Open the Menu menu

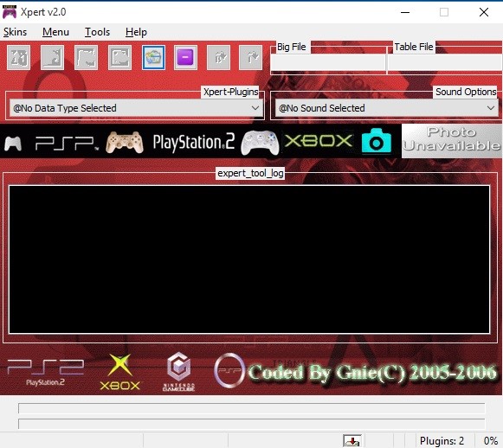[x=55, y=32]
